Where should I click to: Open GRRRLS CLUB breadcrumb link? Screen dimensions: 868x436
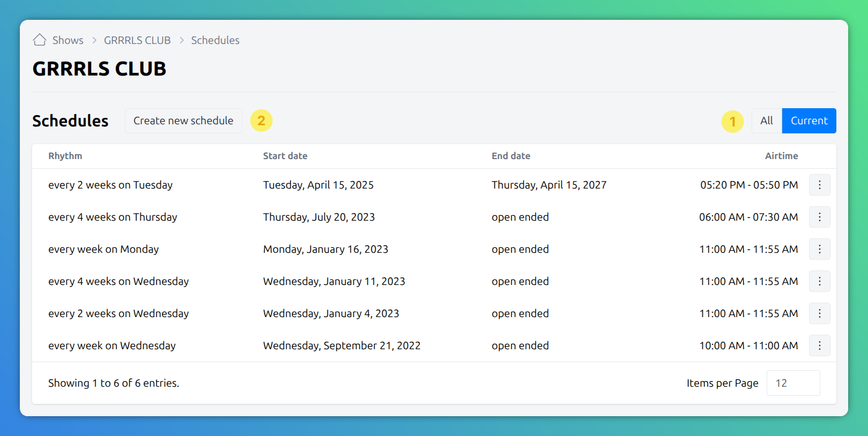tap(137, 40)
